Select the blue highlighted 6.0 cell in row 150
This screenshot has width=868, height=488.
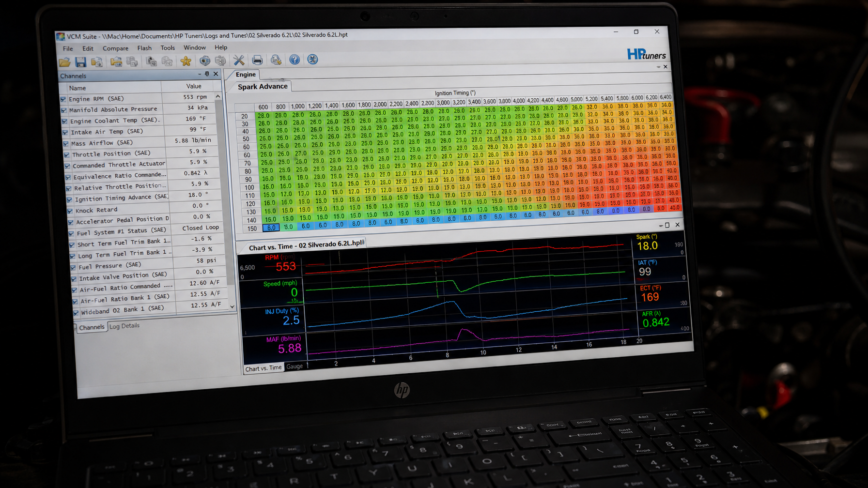[271, 228]
